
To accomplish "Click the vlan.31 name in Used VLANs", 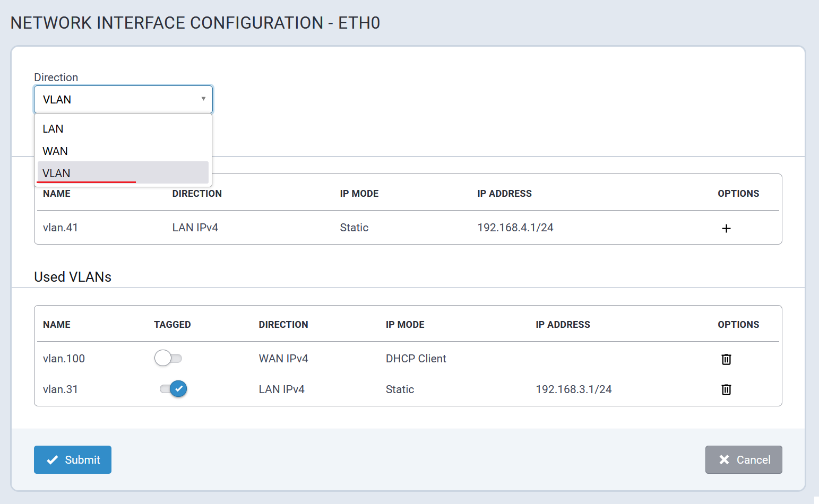I will (61, 389).
